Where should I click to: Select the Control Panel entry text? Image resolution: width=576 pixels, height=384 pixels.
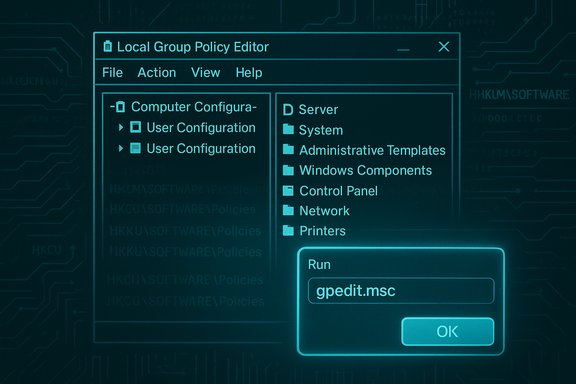coord(338,191)
